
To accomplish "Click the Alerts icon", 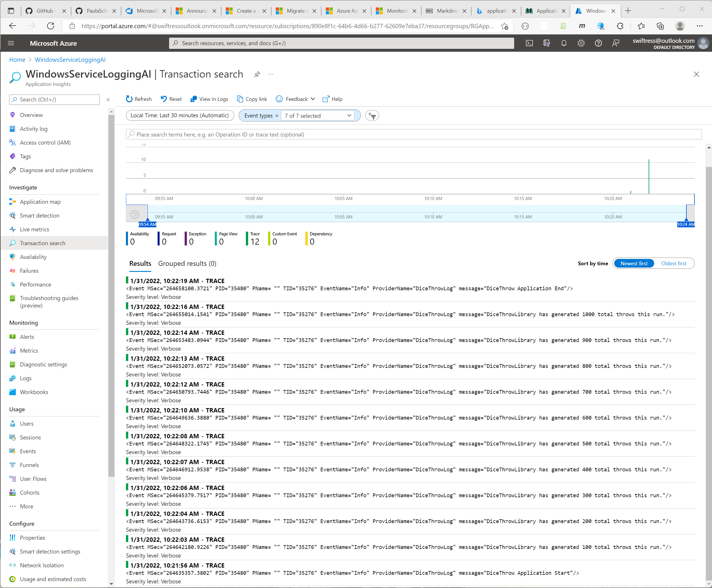I will (x=12, y=337).
